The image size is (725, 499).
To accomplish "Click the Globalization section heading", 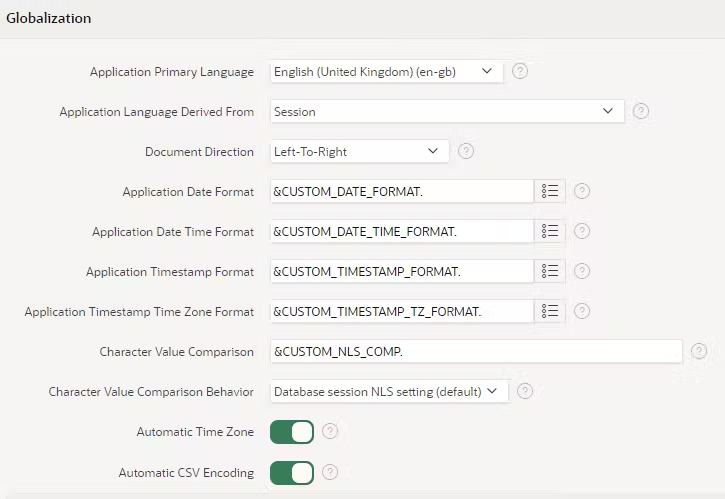I will pyautogui.click(x=49, y=18).
